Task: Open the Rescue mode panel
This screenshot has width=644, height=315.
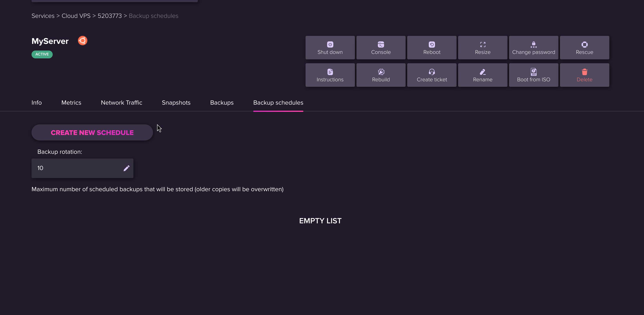Action: (584, 47)
